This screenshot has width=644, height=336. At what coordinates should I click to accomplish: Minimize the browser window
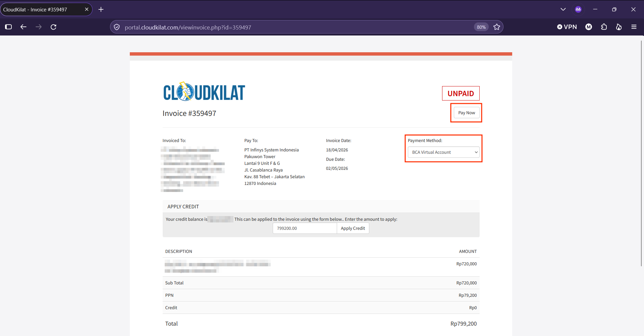(595, 9)
